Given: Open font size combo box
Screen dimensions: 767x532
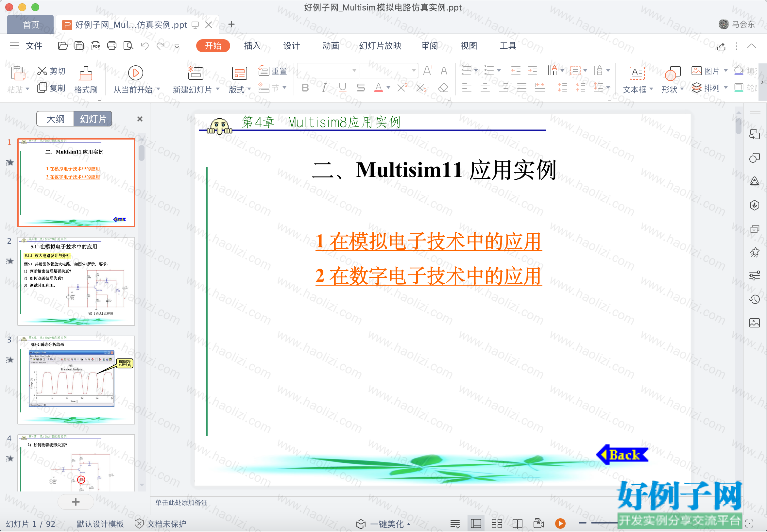Looking at the screenshot, I should [389, 71].
